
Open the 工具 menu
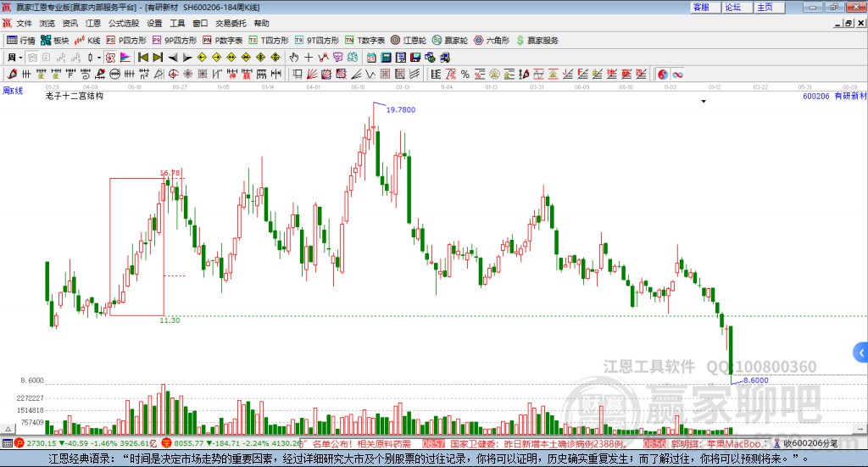point(177,23)
